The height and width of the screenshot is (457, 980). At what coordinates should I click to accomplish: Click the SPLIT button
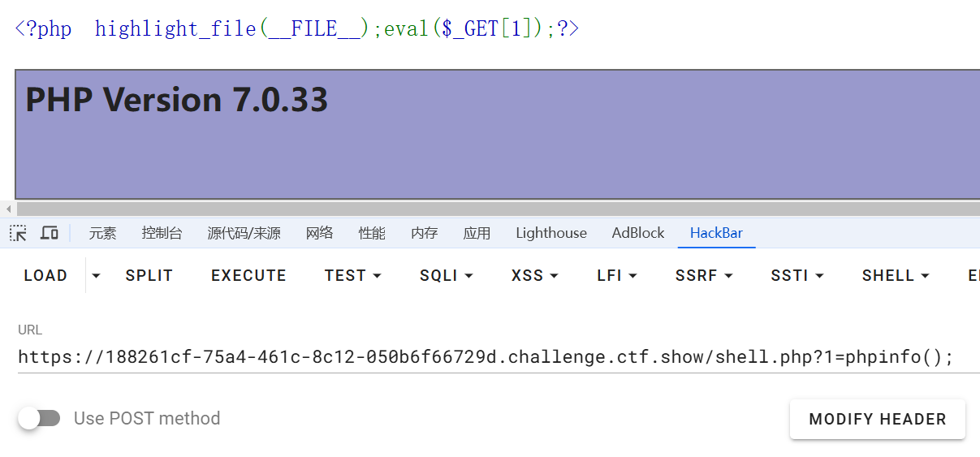[149, 275]
